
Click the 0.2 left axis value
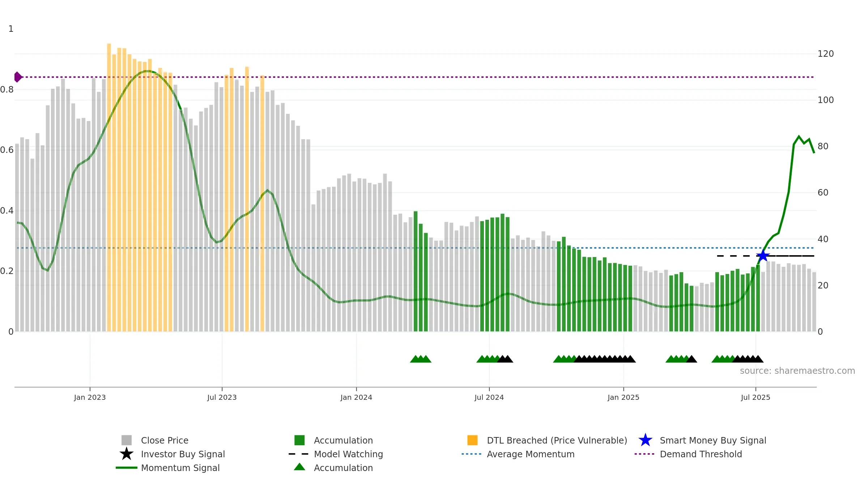(7, 271)
